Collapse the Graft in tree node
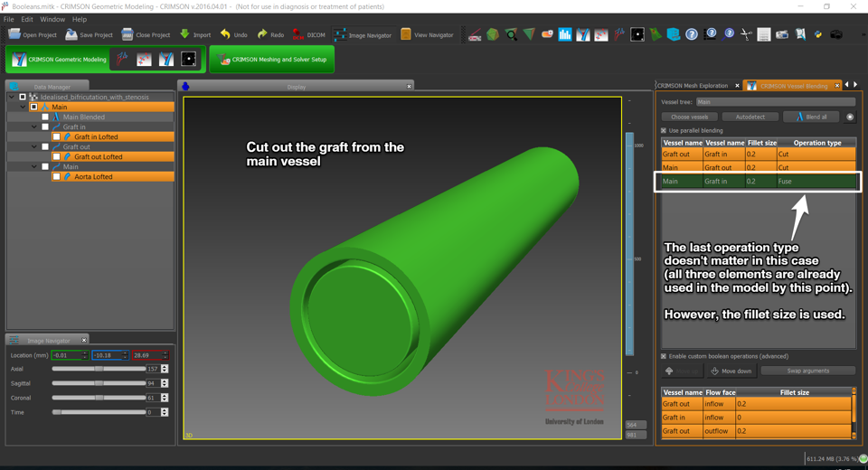This screenshot has height=470, width=868. pyautogui.click(x=34, y=127)
